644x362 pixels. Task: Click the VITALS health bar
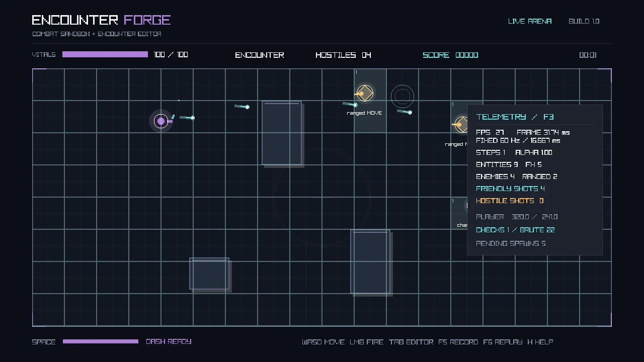coord(105,54)
